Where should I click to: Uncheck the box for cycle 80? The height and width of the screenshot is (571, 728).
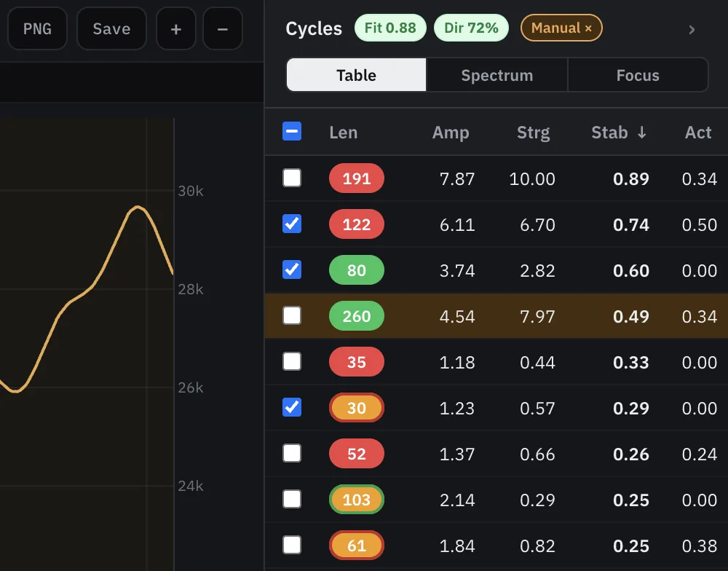[x=292, y=269]
